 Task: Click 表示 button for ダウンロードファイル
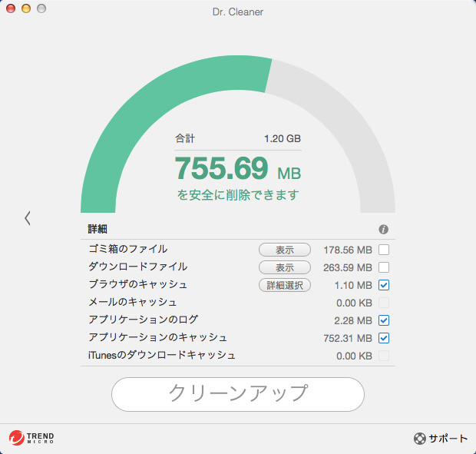(284, 267)
